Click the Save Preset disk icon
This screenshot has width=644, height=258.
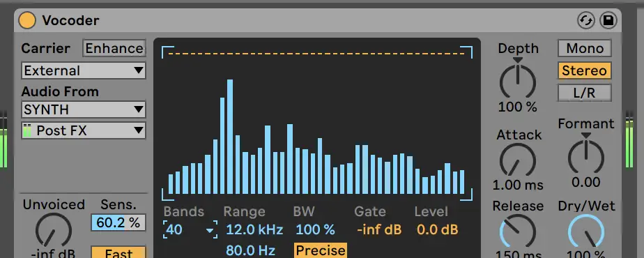[x=608, y=20]
